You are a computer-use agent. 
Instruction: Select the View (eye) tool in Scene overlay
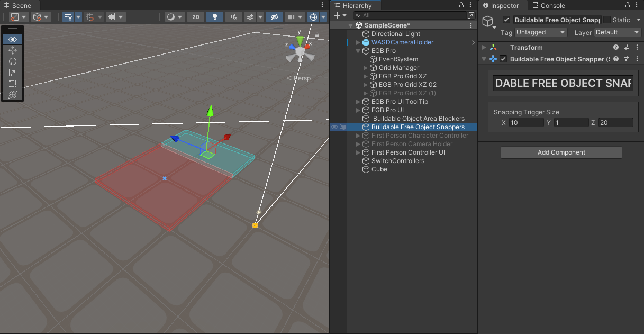13,39
